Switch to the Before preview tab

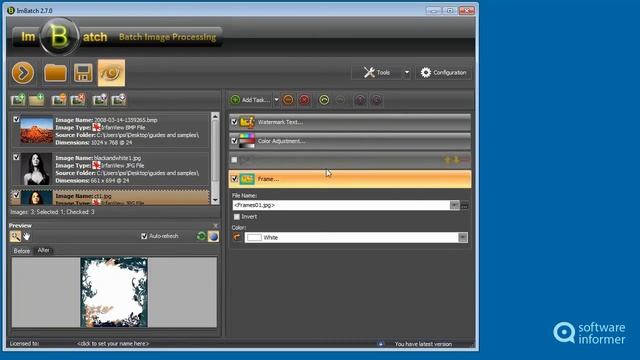click(22, 251)
